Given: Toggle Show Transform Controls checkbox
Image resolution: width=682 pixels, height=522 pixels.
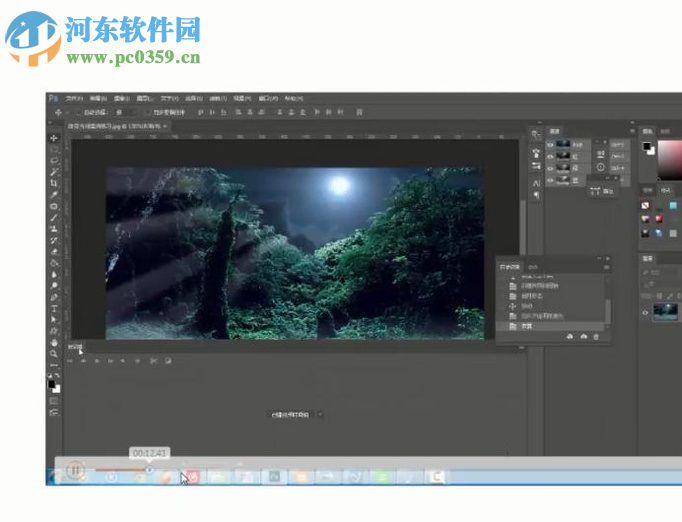Looking at the screenshot, I should coord(147,112).
